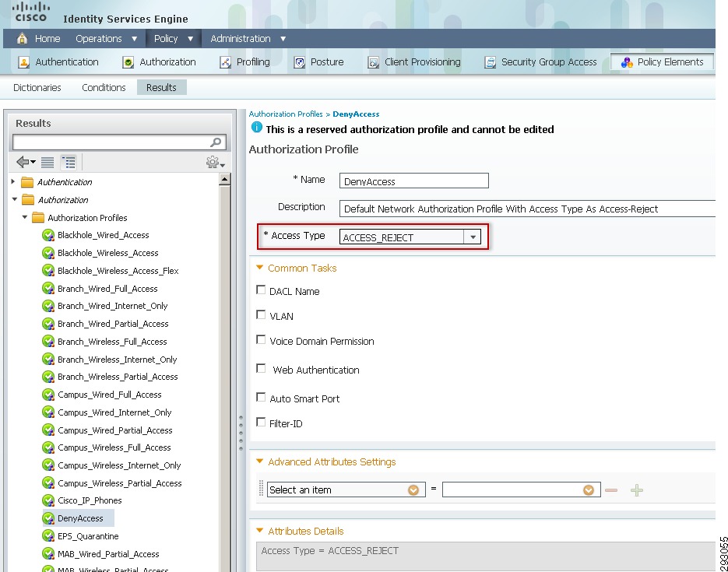
Task: Open the Select an item attribute dropdown
Action: (413, 490)
